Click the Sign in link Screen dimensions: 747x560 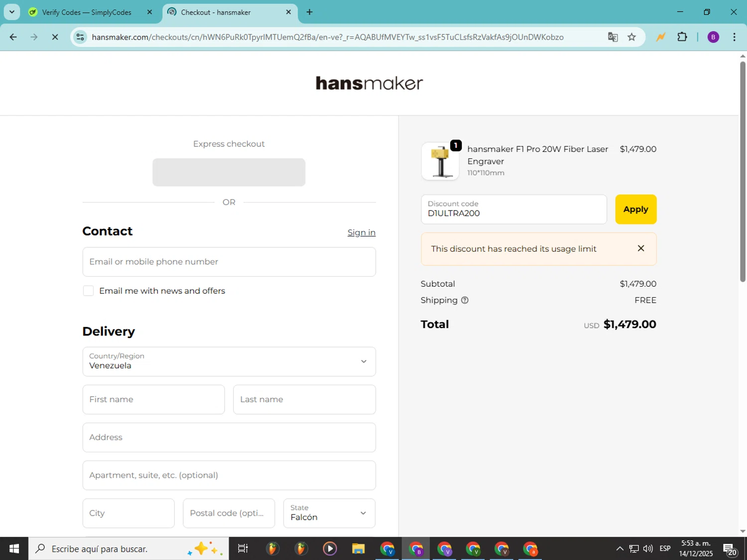click(x=361, y=232)
